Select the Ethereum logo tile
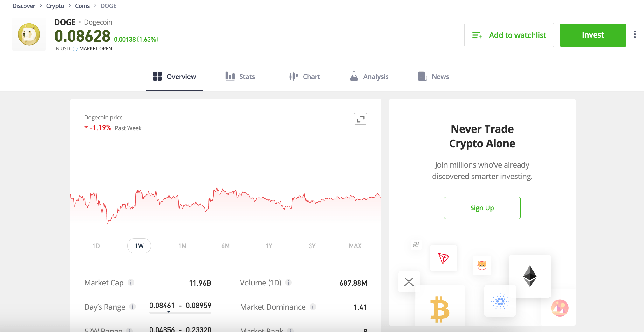The width and height of the screenshot is (644, 332). [530, 276]
